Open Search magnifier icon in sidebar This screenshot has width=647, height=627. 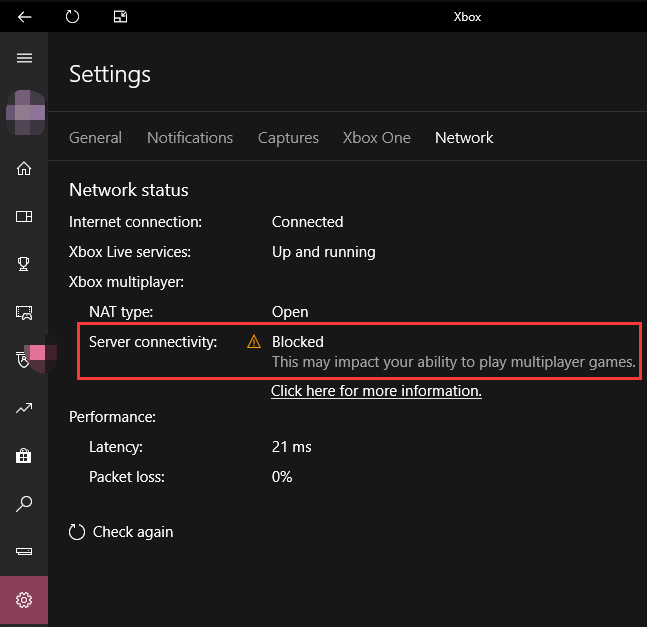coord(24,504)
